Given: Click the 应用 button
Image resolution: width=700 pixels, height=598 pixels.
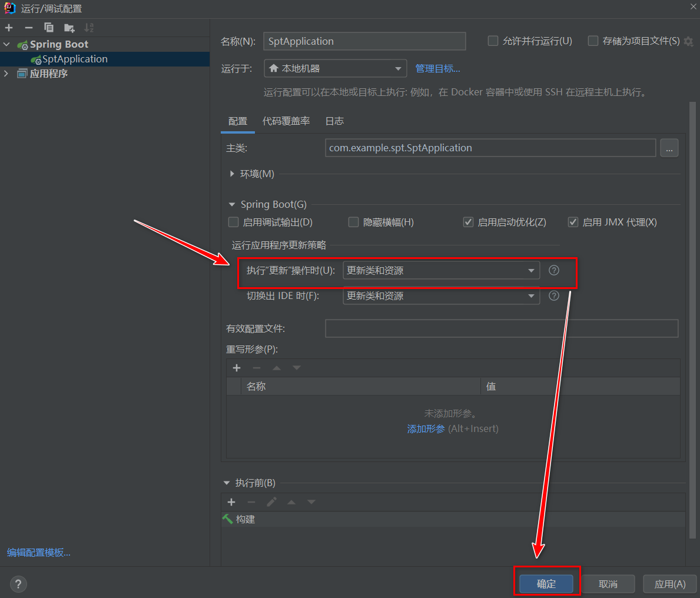Looking at the screenshot, I should click(x=669, y=584).
